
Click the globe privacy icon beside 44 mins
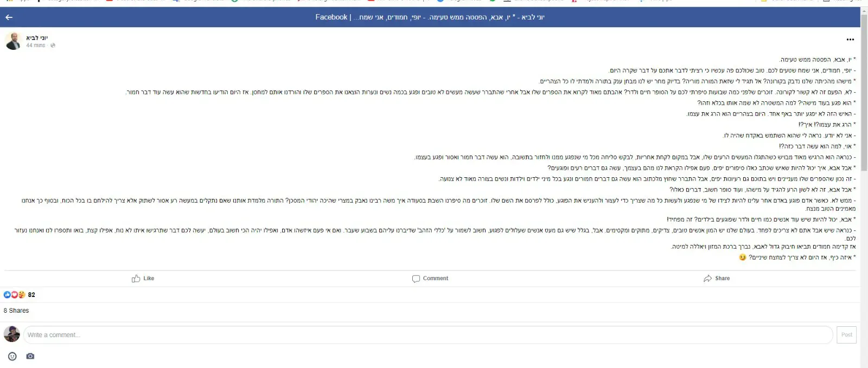[x=53, y=46]
